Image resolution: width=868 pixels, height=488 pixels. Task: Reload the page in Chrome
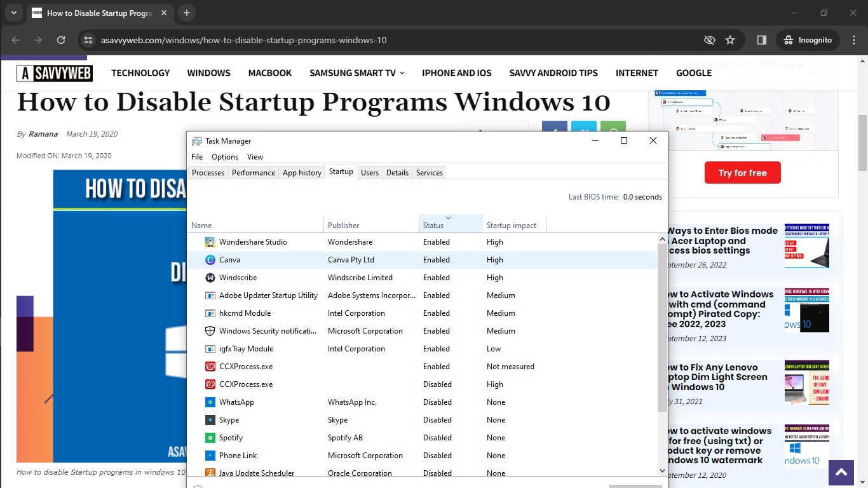[61, 40]
